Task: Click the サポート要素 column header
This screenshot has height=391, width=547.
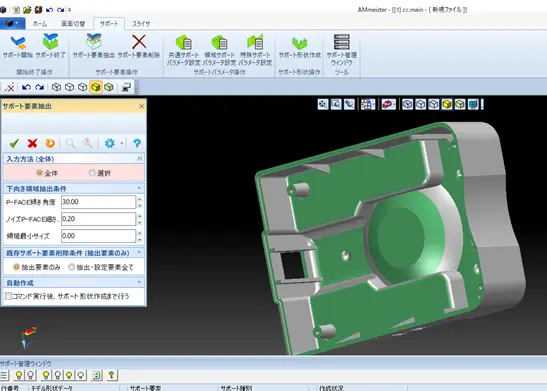Action: pyautogui.click(x=145, y=388)
